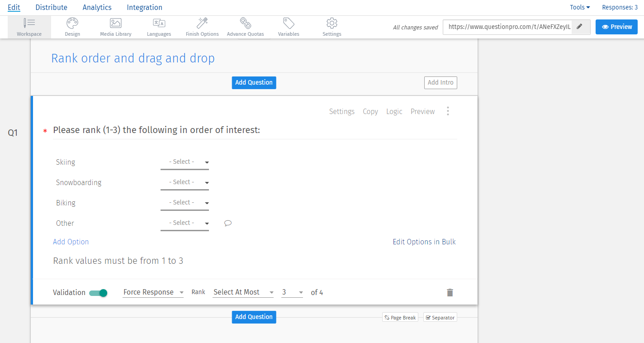Open Advance Quotas
644x343 pixels.
245,27
